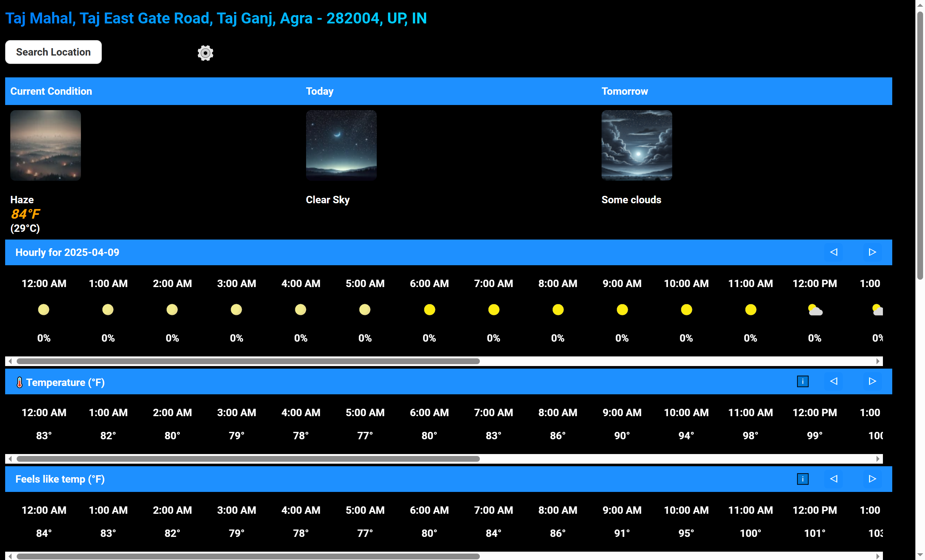Click the 98° temperature at 11:00 AM
The image size is (925, 560).
[750, 436]
